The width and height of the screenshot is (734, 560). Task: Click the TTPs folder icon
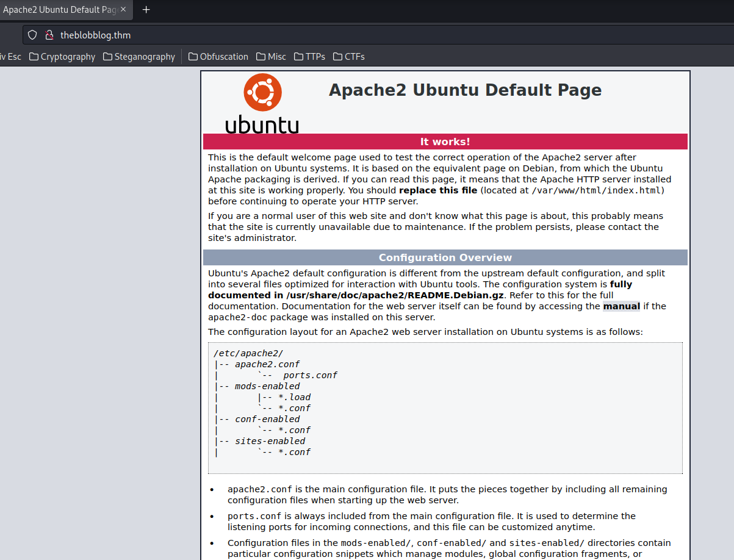tap(298, 57)
